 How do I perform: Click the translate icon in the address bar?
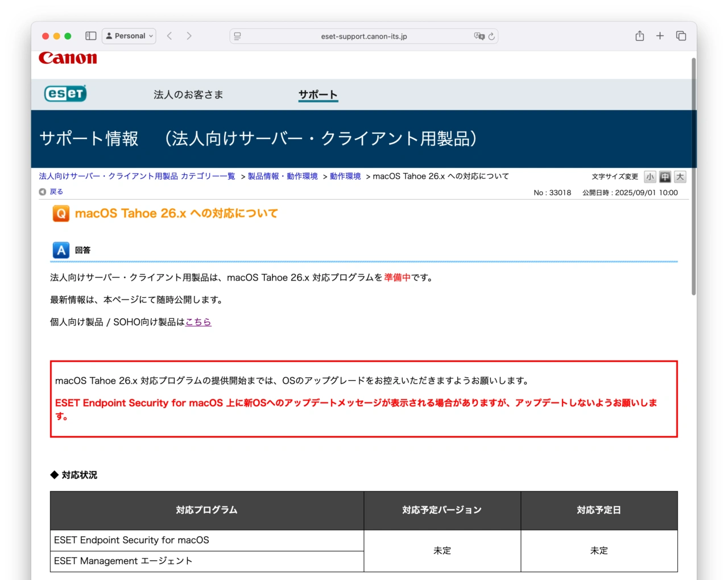pos(480,36)
